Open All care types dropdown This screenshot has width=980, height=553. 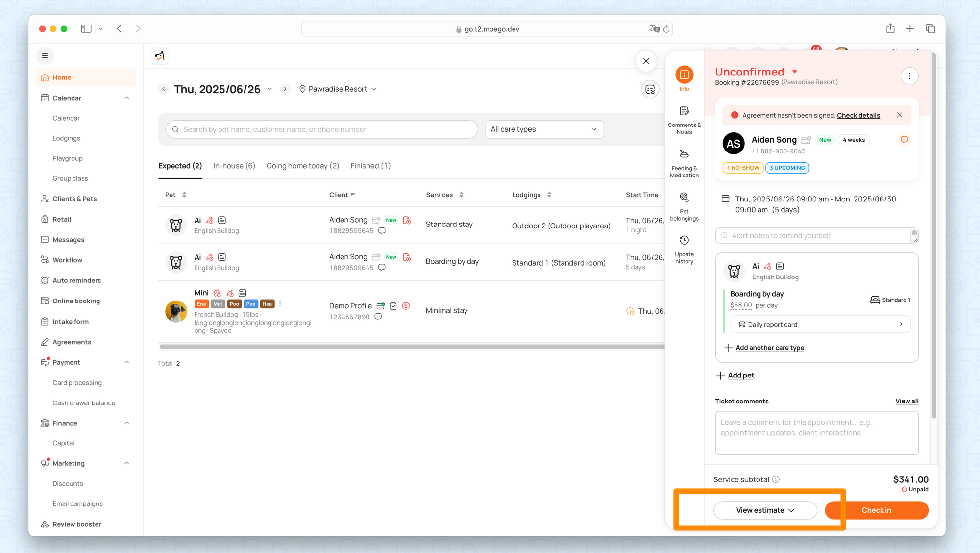(x=544, y=129)
